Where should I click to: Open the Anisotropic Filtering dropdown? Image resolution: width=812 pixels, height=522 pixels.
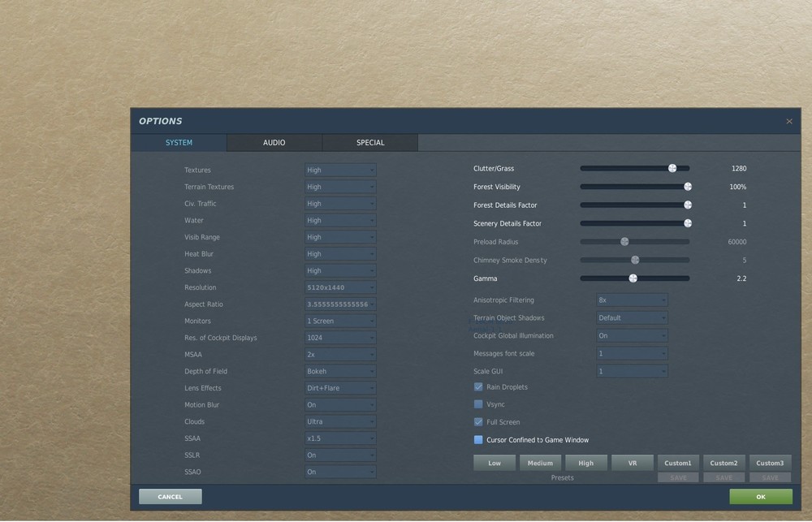632,300
